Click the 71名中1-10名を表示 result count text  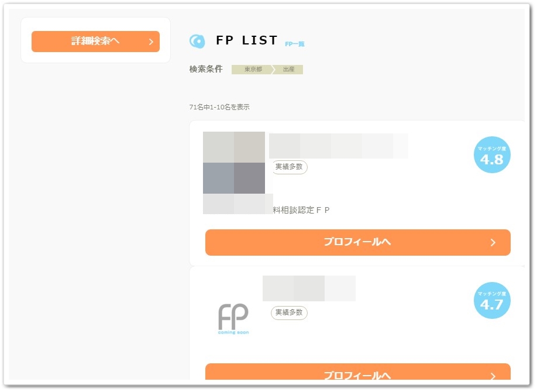tap(219, 107)
